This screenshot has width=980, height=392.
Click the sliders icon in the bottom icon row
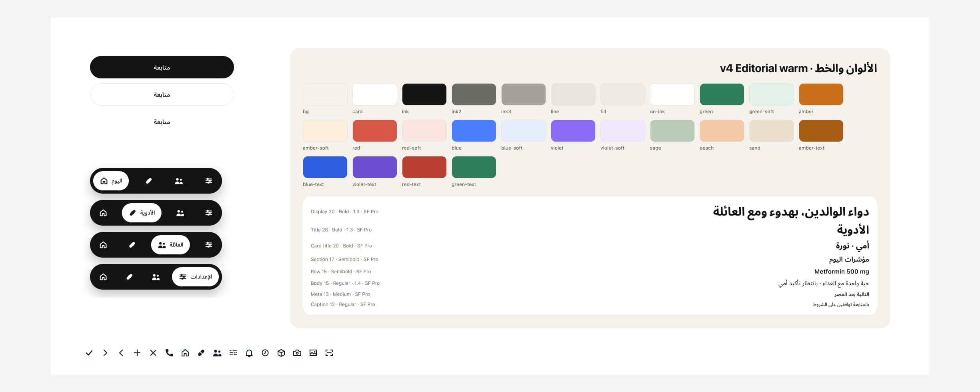pos(233,353)
